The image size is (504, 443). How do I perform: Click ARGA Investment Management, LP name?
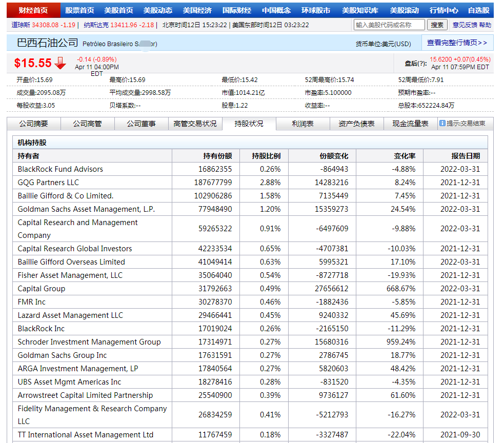(x=78, y=369)
